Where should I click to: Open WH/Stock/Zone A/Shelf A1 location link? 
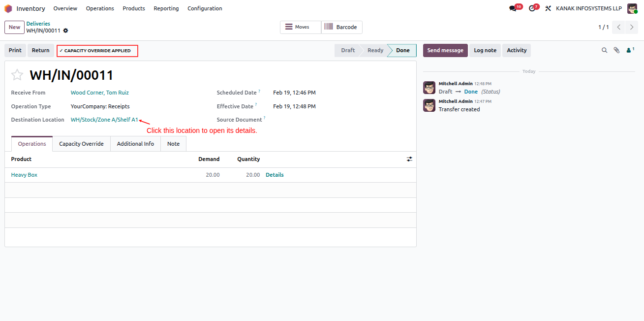[x=104, y=120]
